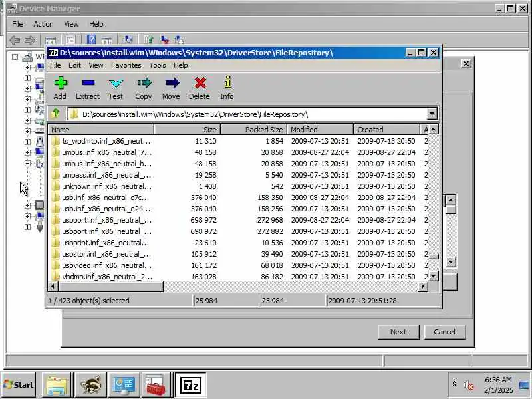
Task: Click the Add toolbar button in 7-Zip
Action: tap(61, 88)
